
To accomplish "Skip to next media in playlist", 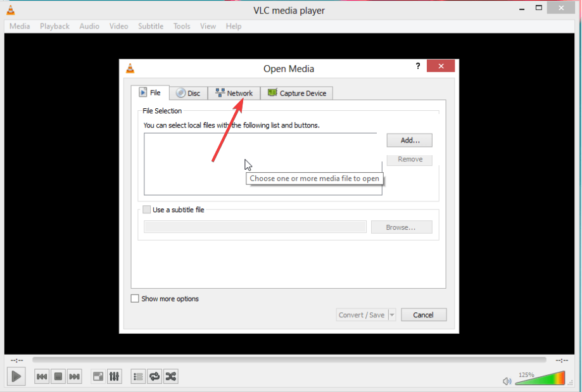I will click(x=74, y=377).
